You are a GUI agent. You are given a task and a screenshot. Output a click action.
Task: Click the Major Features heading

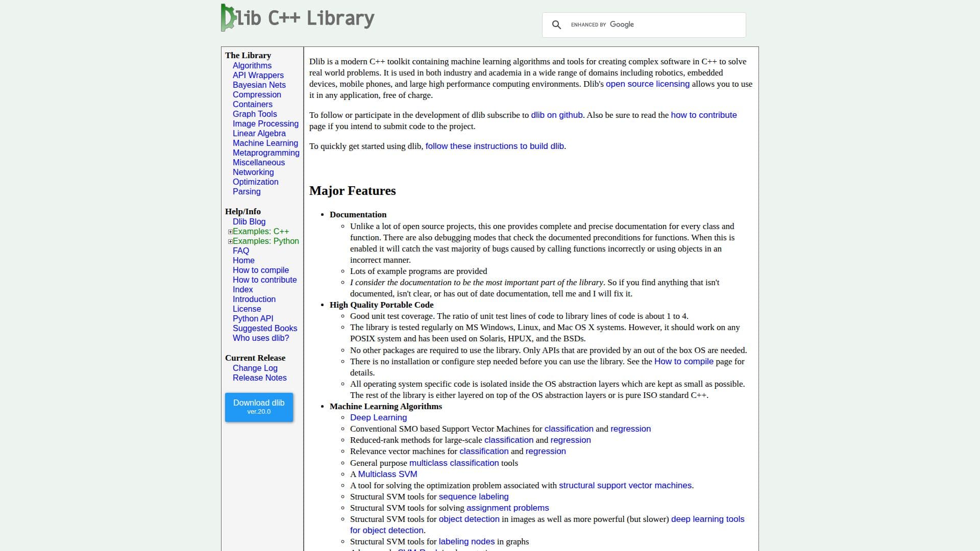click(x=352, y=190)
